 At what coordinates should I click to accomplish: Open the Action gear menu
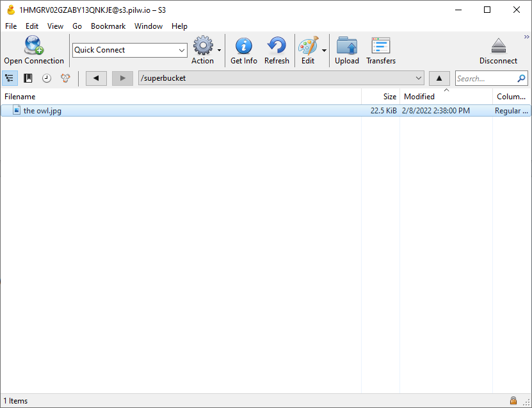tap(203, 45)
